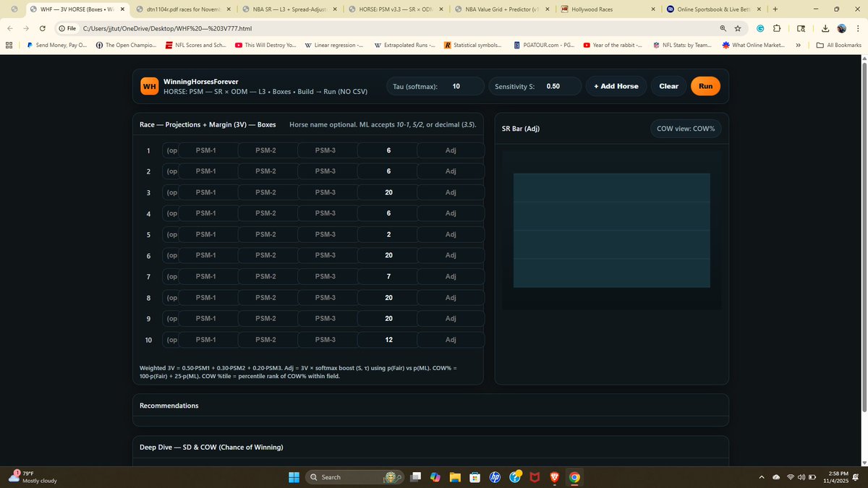Click the Chrome icon on taskbar

tap(574, 477)
